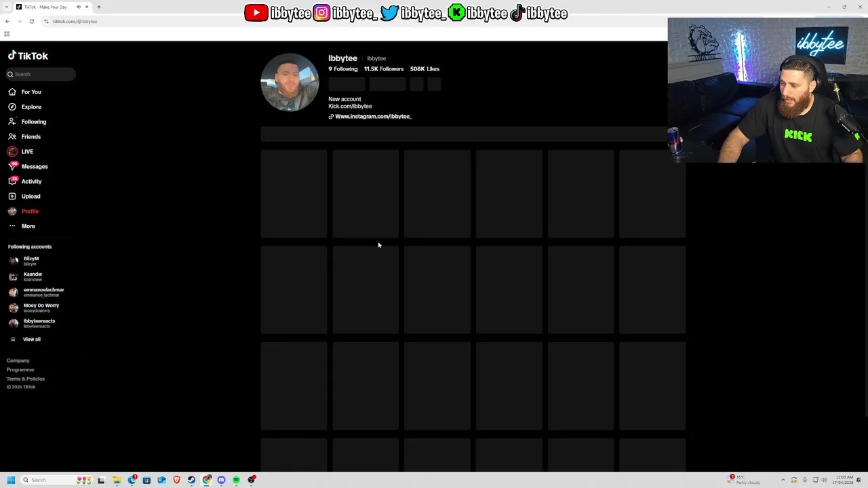The image size is (868, 488).
Task: Click the Company footer link
Action: pos(18,361)
